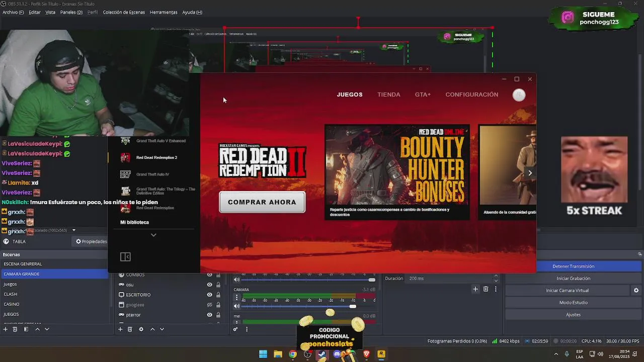Enable Modo Estudio

[573, 303]
